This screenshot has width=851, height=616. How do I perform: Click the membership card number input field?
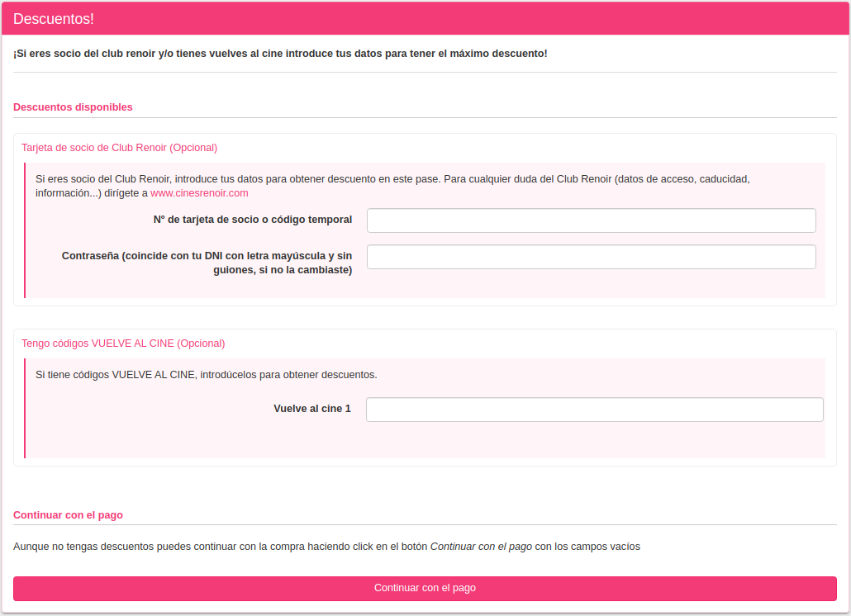[x=591, y=220]
